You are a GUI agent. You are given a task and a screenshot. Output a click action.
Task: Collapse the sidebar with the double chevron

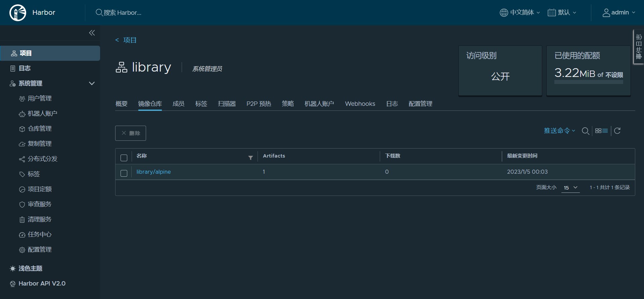[x=92, y=33]
